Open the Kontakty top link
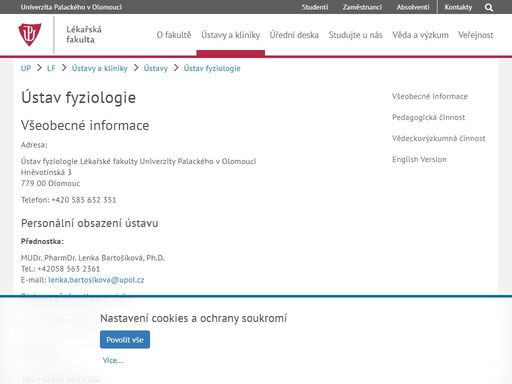 coord(458,7)
